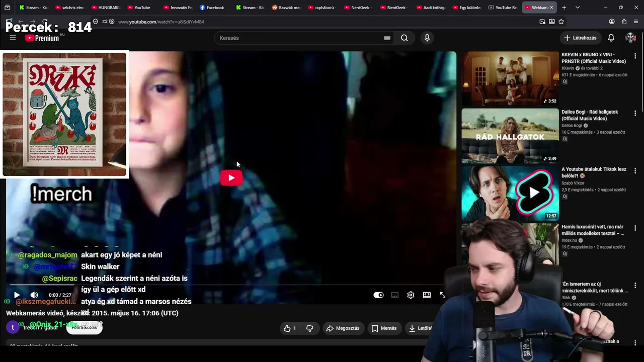Switch to the 'Innovatív Fej' tab
The height and width of the screenshot is (362, 644).
(x=178, y=8)
